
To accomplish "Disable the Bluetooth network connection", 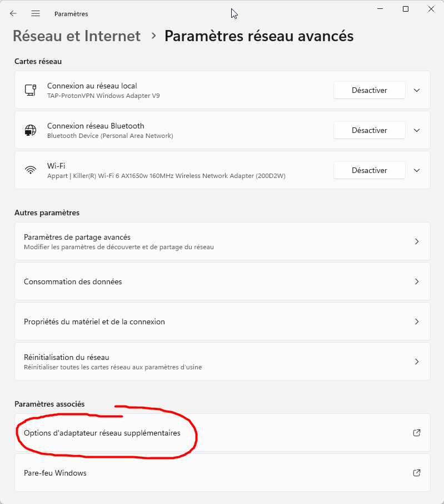I will tap(369, 130).
